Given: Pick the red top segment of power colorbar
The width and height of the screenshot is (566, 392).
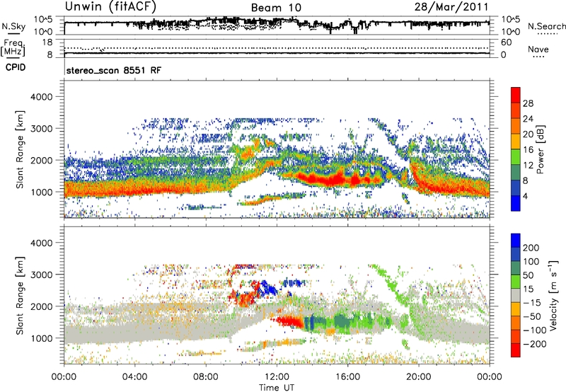Looking at the screenshot, I should pyautogui.click(x=516, y=96).
